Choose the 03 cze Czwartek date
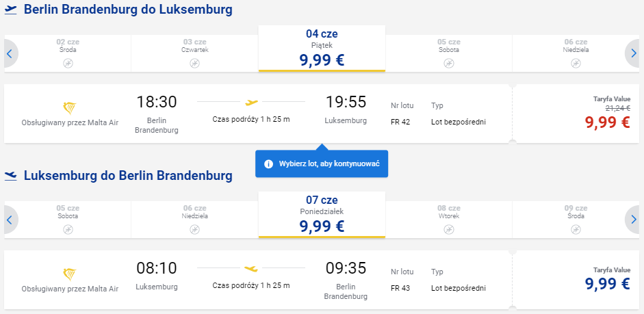644x314 pixels. [x=194, y=53]
